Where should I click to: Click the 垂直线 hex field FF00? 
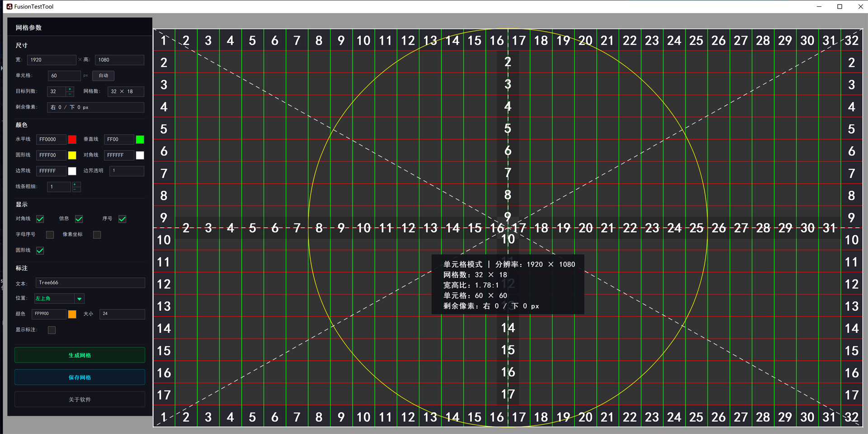coord(119,140)
